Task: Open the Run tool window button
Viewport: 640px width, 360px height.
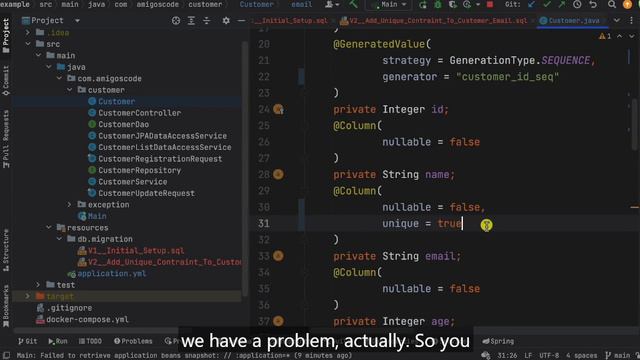Action: coord(58,341)
